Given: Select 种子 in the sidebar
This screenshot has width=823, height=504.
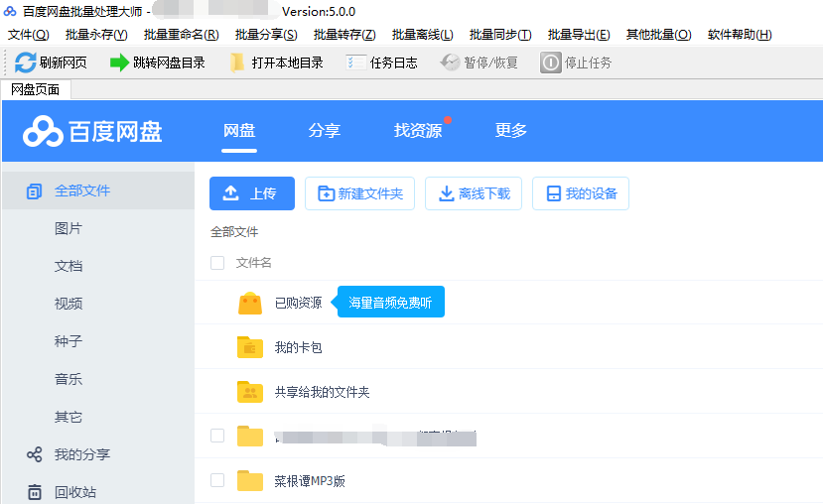Looking at the screenshot, I should pyautogui.click(x=69, y=341).
